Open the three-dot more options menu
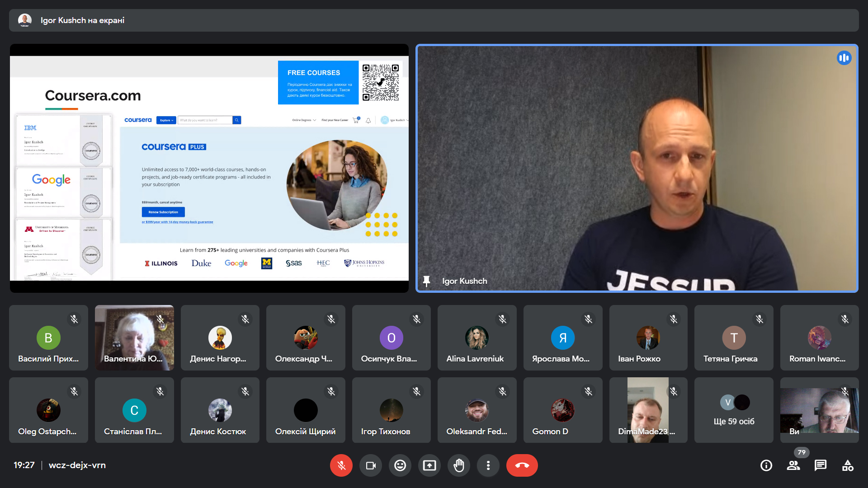This screenshot has width=868, height=488. click(x=488, y=465)
